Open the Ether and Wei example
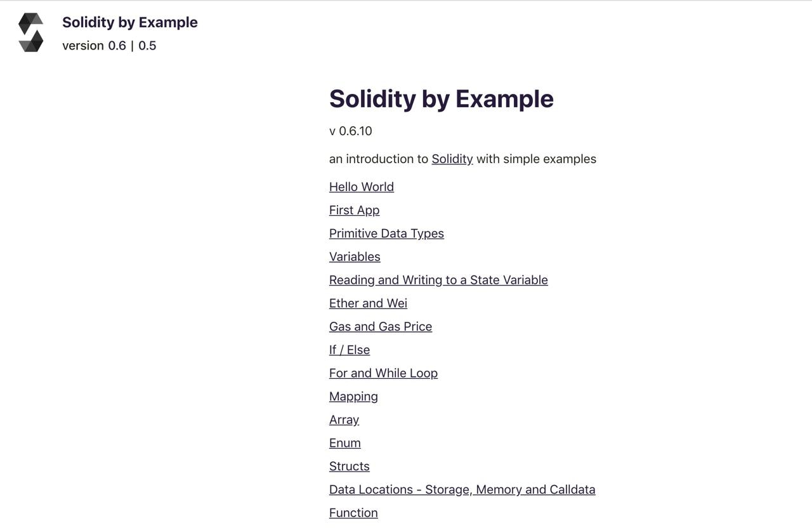Screen dimensions: 812x528 pos(368,303)
